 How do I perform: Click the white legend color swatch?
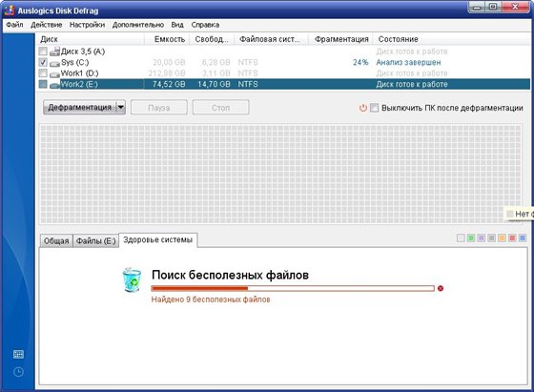pyautogui.click(x=461, y=238)
